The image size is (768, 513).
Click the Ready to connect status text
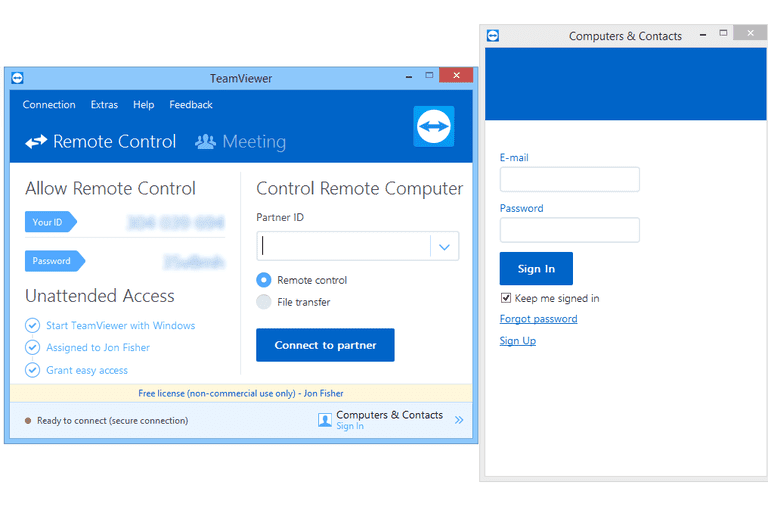(x=113, y=420)
